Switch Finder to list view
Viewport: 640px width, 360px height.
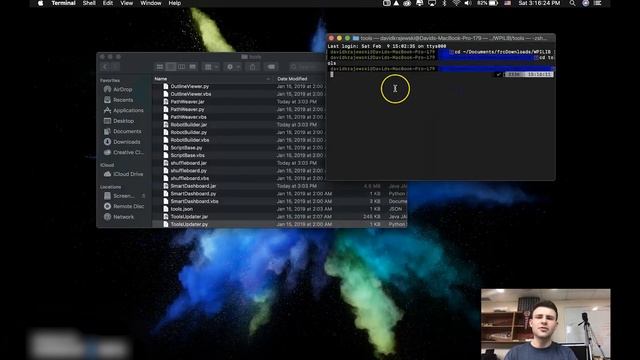click(171, 67)
